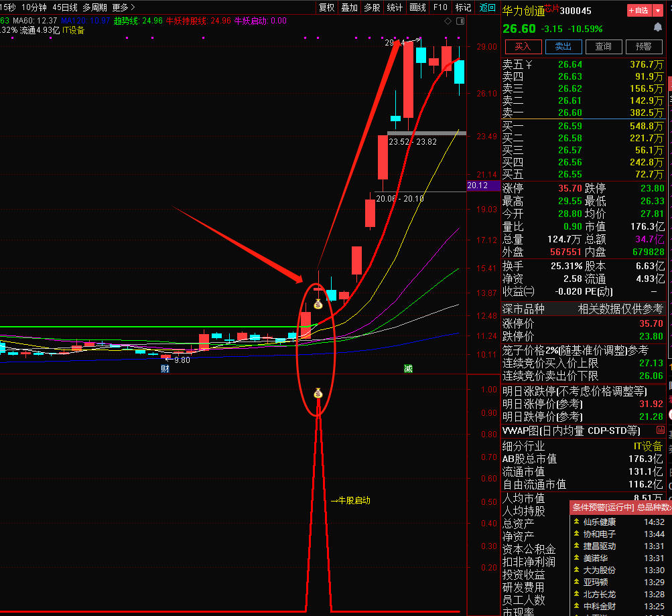Click the yen symbol beside 卖五
Viewport: 672px width, 616px height.
tap(529, 65)
